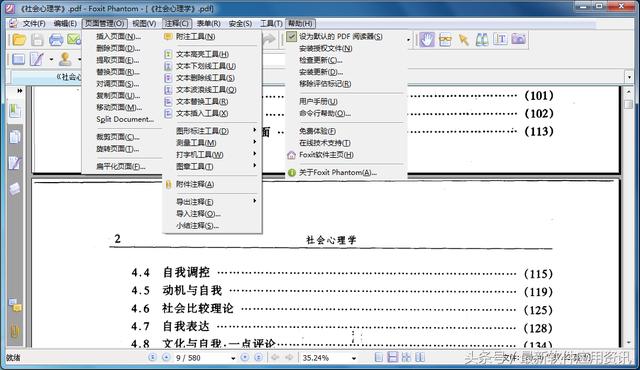Viewport: 640px width, 370px height.
Task: Click the binoculars search icon
Action: click(x=482, y=40)
